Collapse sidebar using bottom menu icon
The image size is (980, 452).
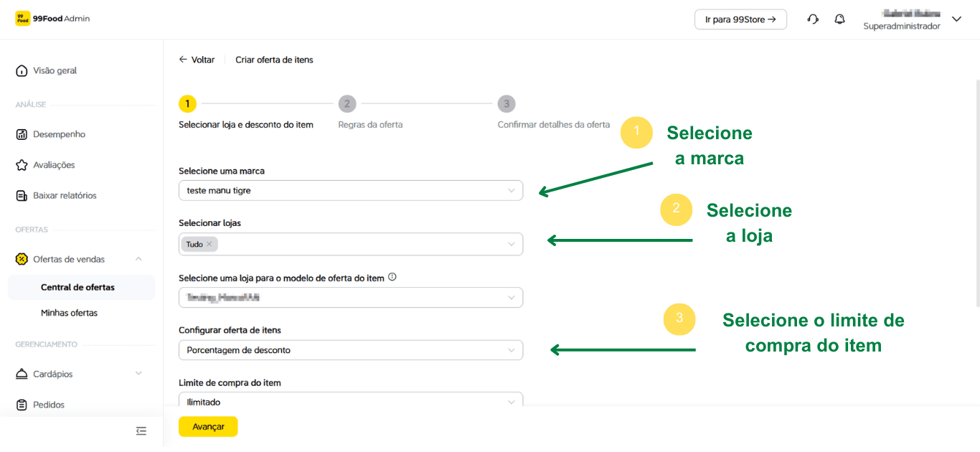[141, 431]
